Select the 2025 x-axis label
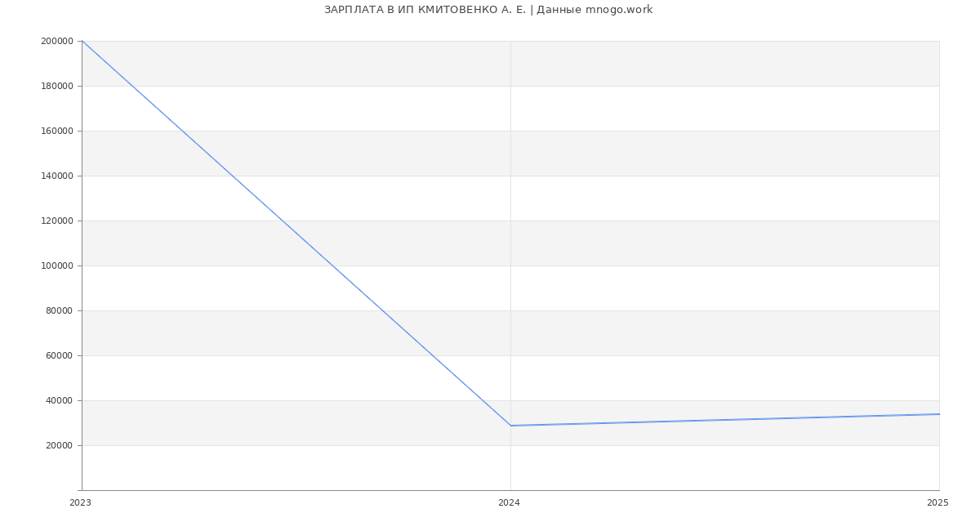 (937, 503)
